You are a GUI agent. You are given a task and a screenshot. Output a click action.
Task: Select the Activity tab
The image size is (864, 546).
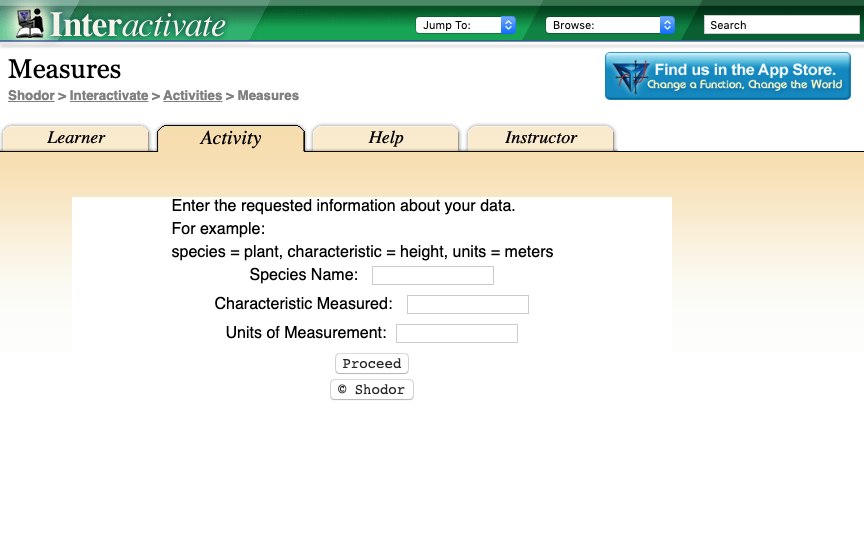(x=231, y=138)
